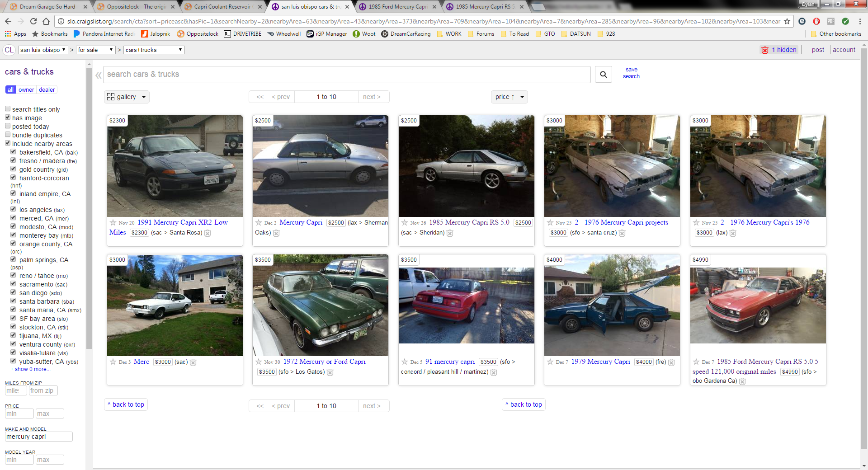Click the bottom-left back to top button
The image size is (868, 470).
pyautogui.click(x=126, y=404)
